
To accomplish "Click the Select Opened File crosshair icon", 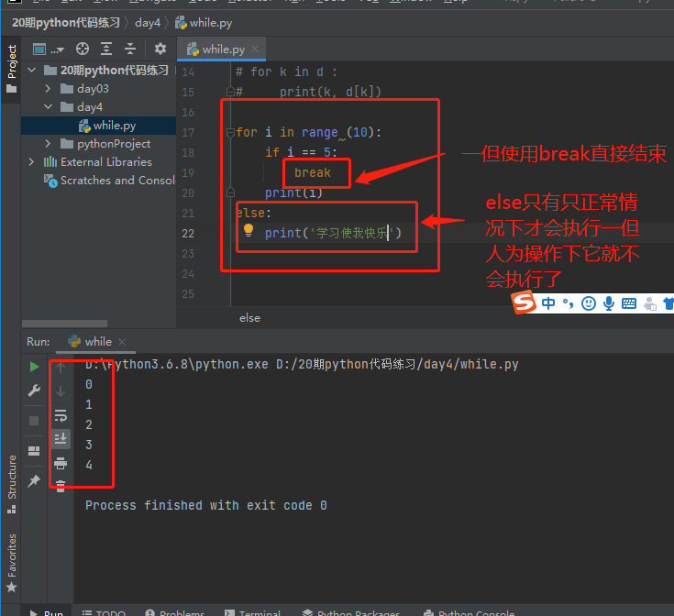I will tap(83, 49).
